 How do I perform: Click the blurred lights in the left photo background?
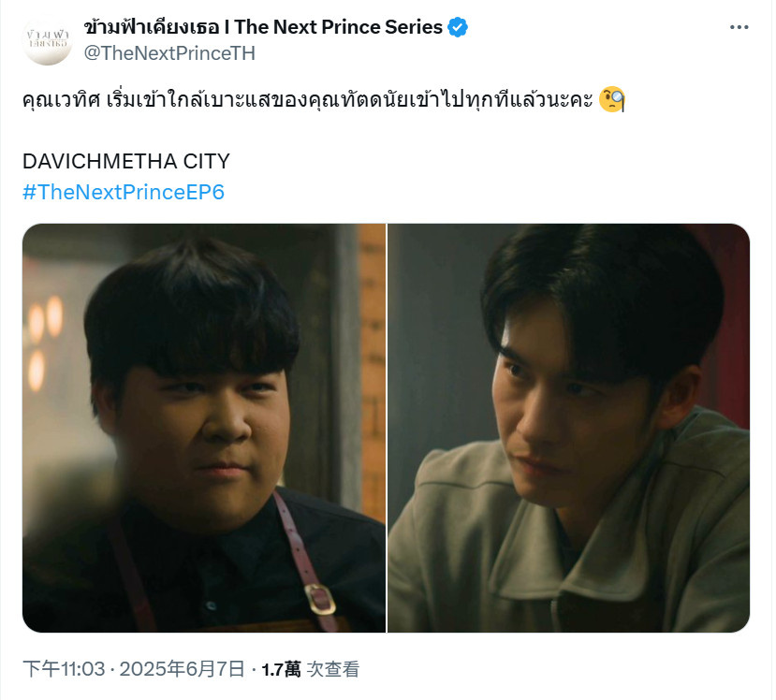click(45, 342)
